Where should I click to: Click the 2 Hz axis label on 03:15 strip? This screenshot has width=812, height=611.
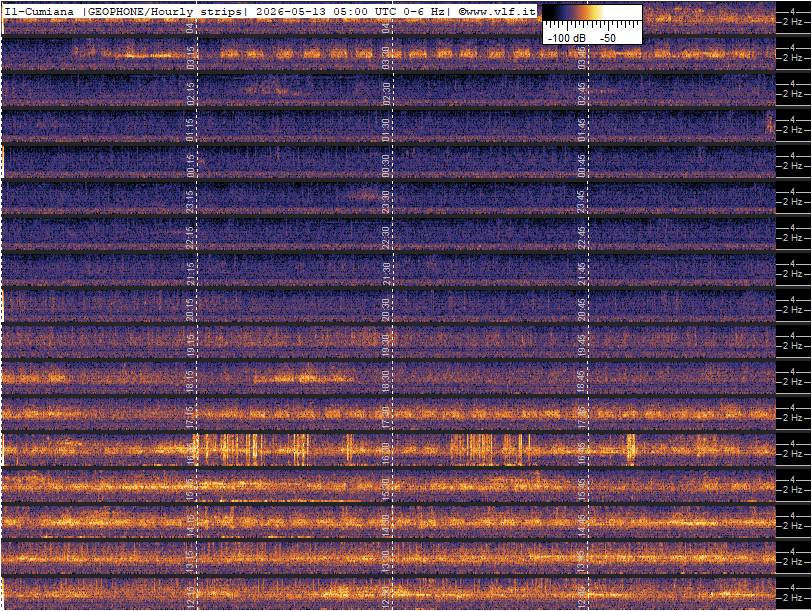(793, 58)
